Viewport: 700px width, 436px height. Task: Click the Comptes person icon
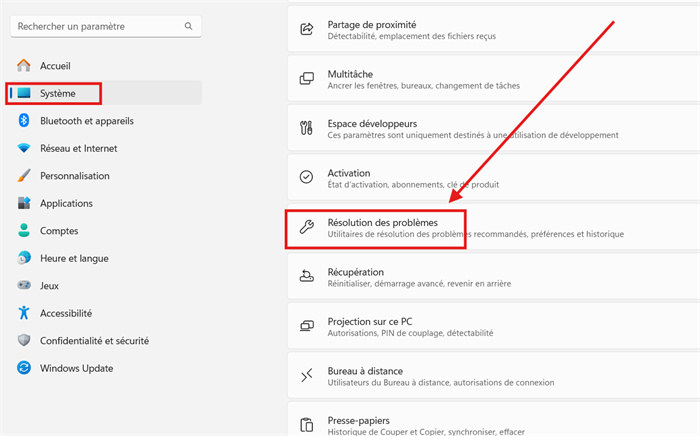click(x=24, y=230)
